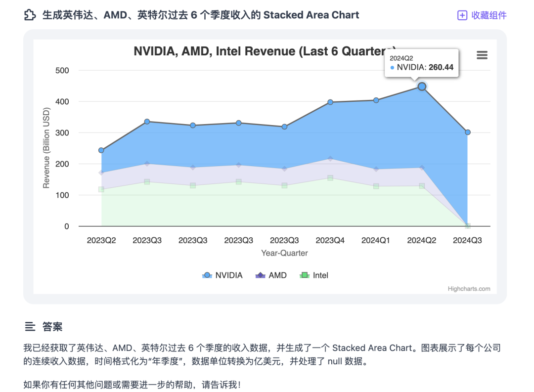Toggle the NVIDIA series in the legend
The image size is (534, 392).
(222, 275)
